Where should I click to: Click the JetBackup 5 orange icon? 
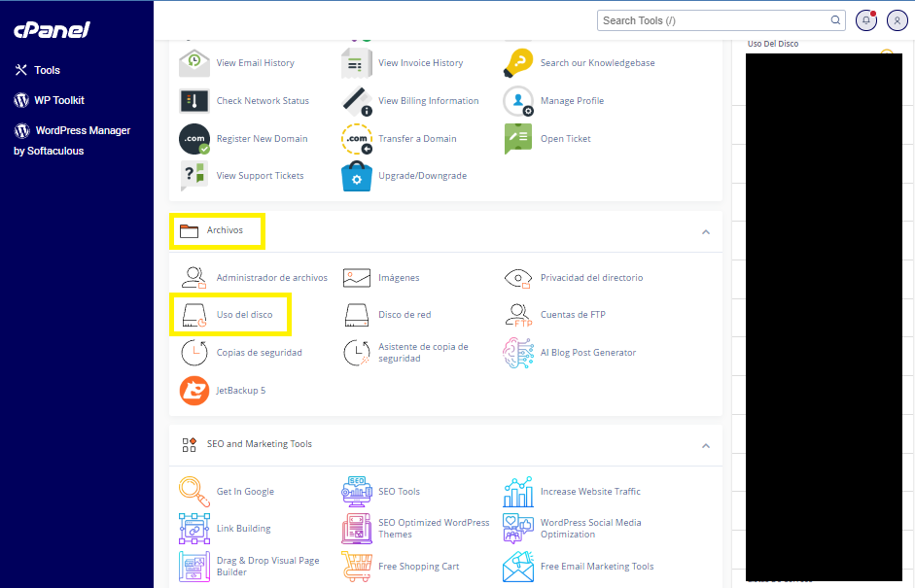point(194,391)
